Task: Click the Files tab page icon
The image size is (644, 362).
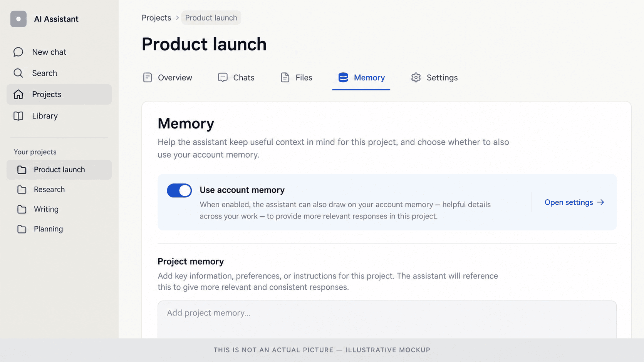Action: pyautogui.click(x=285, y=77)
